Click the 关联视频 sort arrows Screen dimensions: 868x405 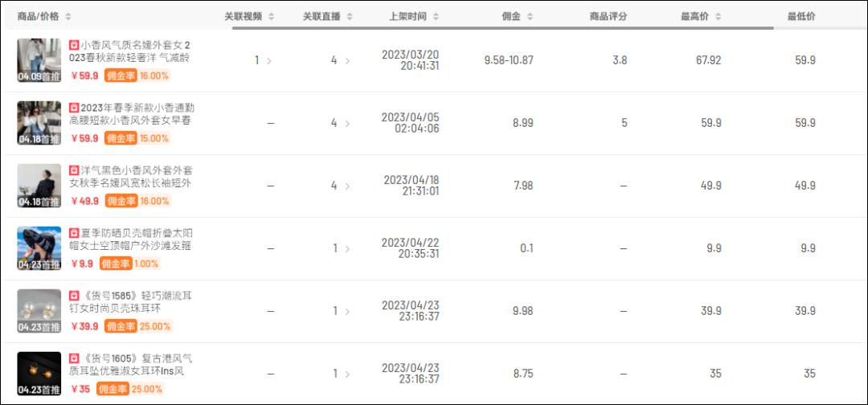pyautogui.click(x=271, y=17)
